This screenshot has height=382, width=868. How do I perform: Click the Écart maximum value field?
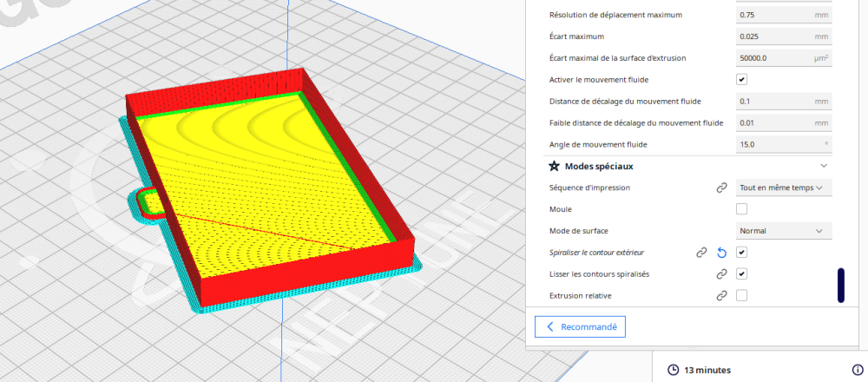coord(784,36)
